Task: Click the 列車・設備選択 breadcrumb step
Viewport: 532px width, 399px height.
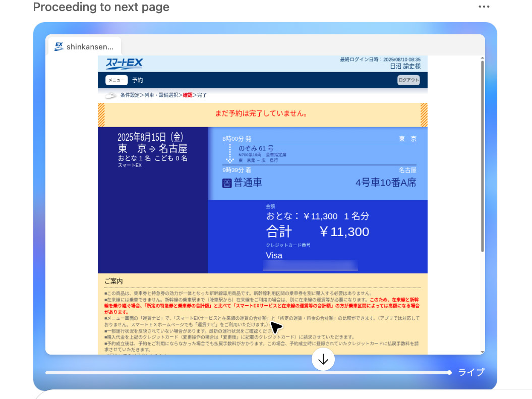Action: tap(161, 95)
